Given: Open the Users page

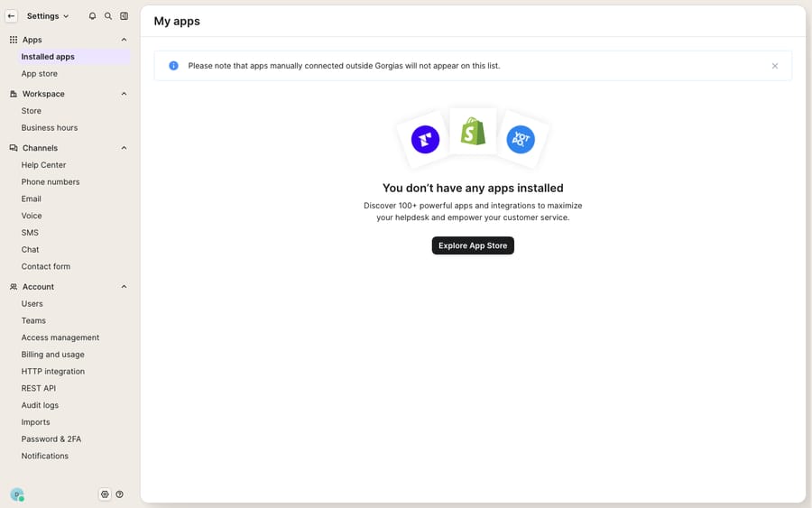Looking at the screenshot, I should tap(32, 303).
